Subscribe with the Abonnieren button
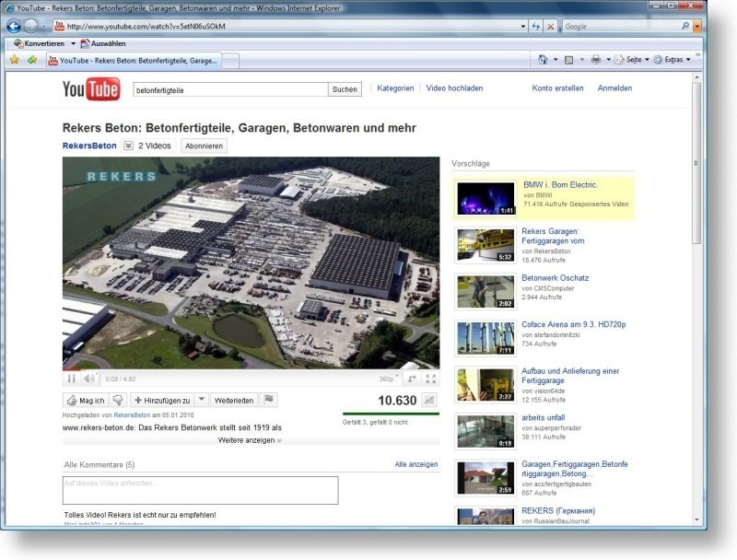Viewport: 737px width, 560px height. pos(204,146)
